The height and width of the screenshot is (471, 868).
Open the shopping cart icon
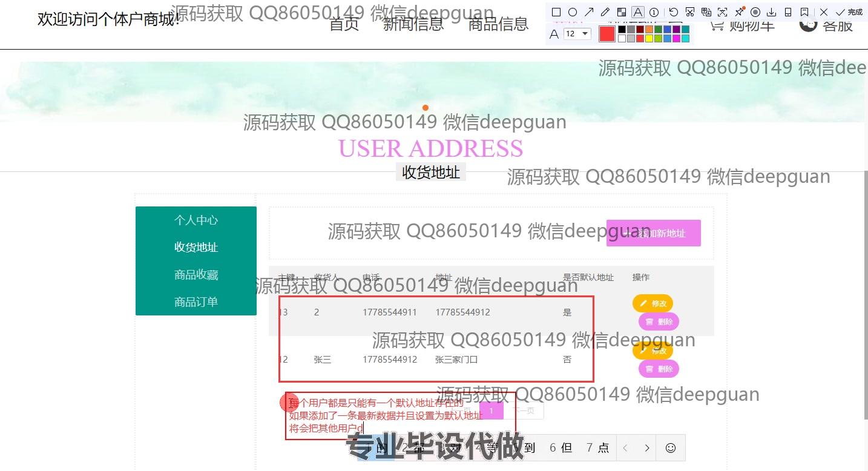717,25
